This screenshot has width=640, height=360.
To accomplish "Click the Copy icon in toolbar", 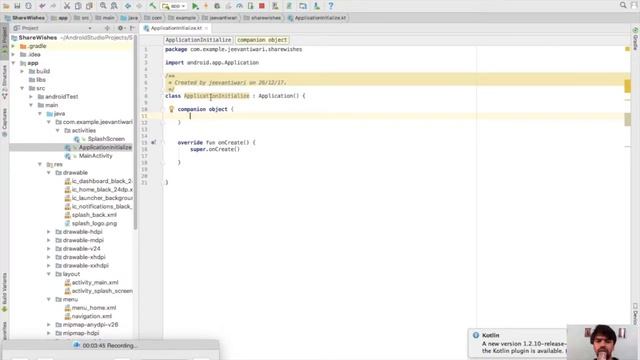I will [78, 6].
